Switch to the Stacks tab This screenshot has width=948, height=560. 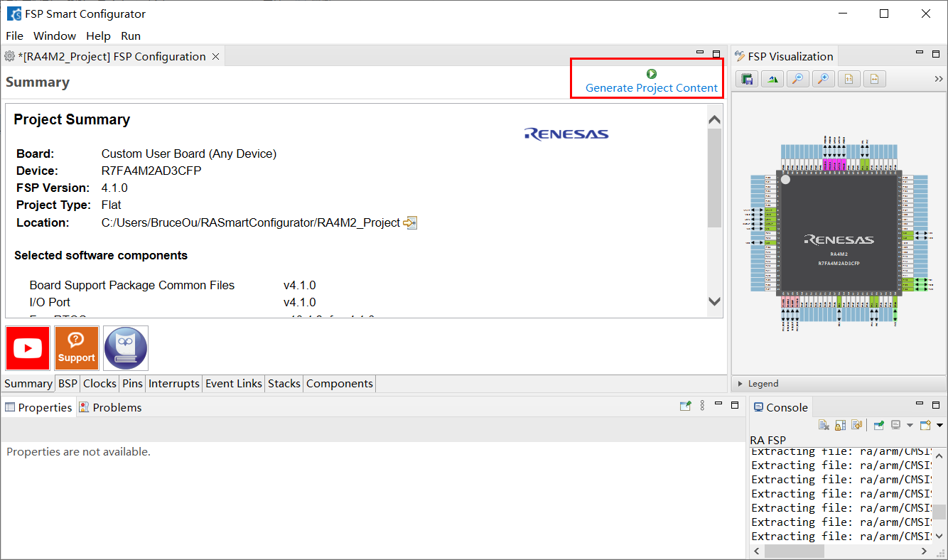tap(284, 384)
